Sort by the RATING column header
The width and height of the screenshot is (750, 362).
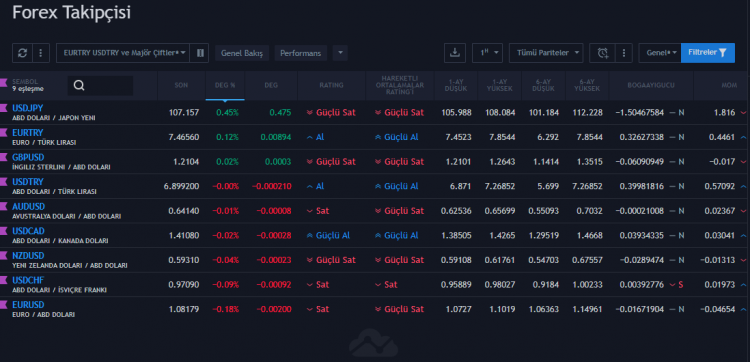click(x=331, y=85)
